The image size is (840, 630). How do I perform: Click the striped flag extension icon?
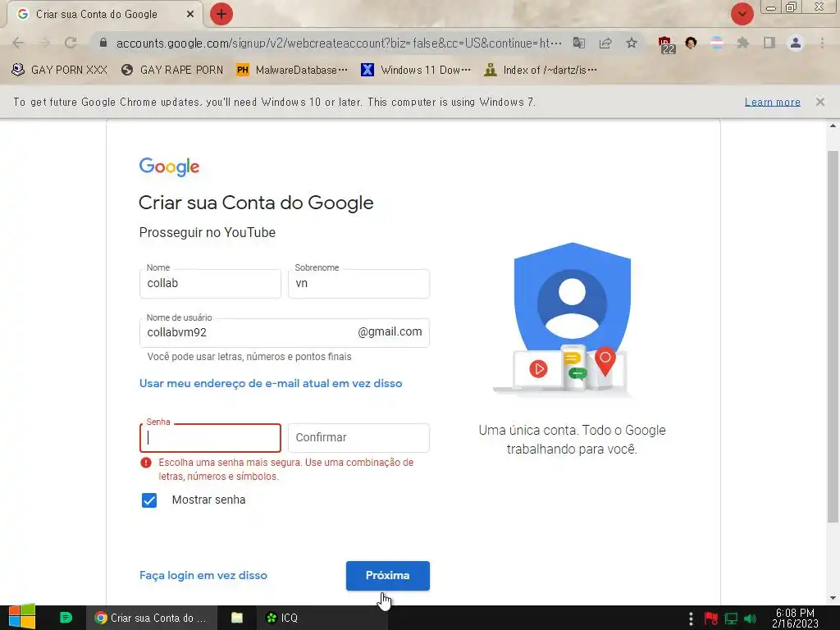coord(717,43)
